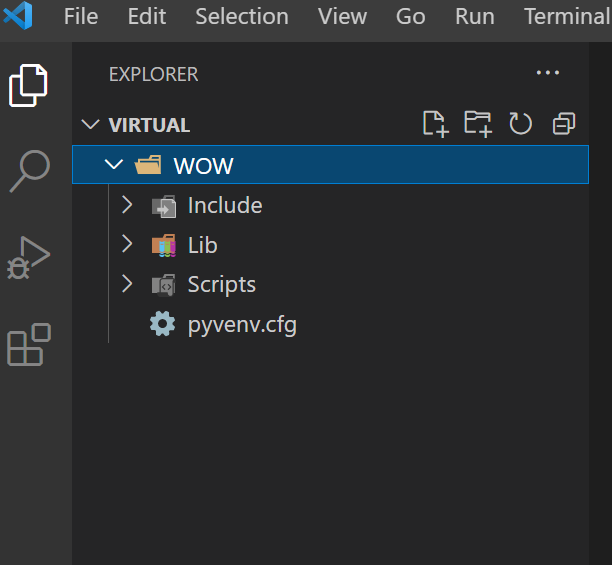This screenshot has width=612, height=565.
Task: Click the WOW open folder icon
Action: (x=148, y=165)
